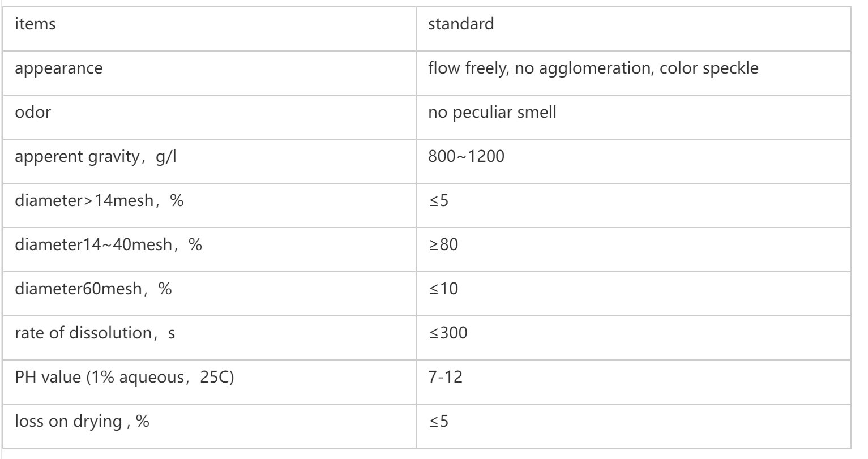Click the 'standard' header cell
Image resolution: width=868 pixels, height=459 pixels.
[x=461, y=25]
